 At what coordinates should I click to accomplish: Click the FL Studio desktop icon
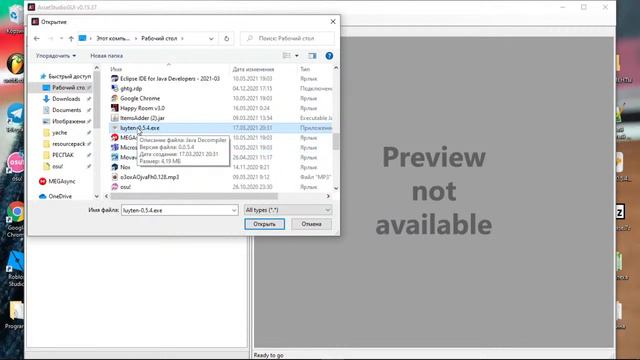point(16,67)
